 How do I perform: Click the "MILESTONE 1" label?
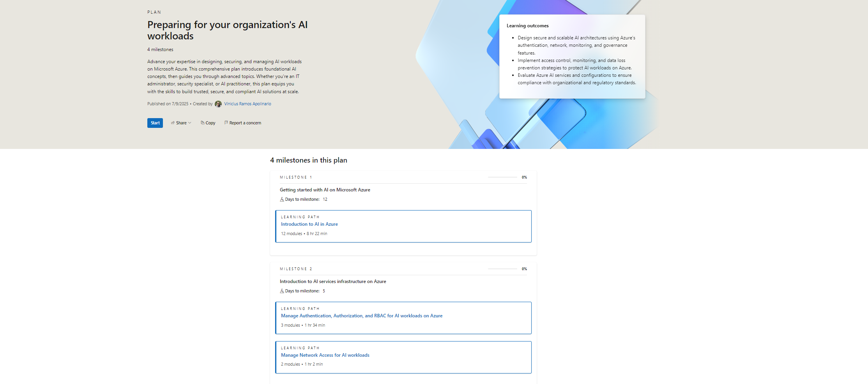(296, 177)
